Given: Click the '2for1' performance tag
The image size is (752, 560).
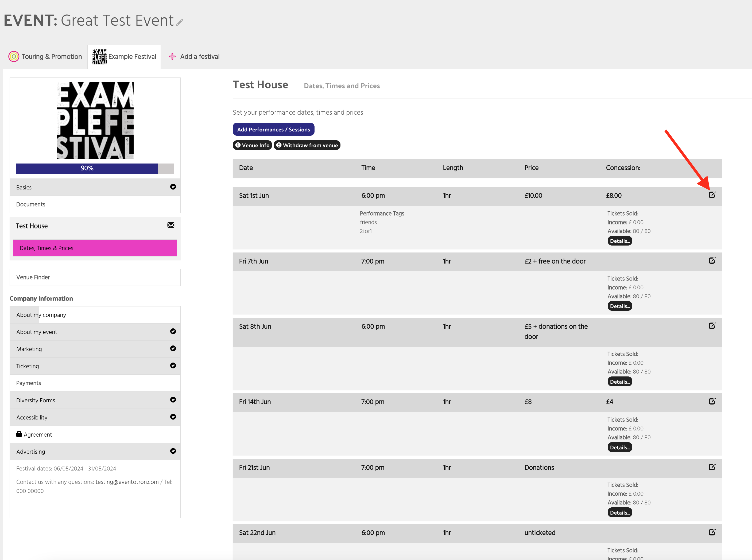Looking at the screenshot, I should pos(366,231).
